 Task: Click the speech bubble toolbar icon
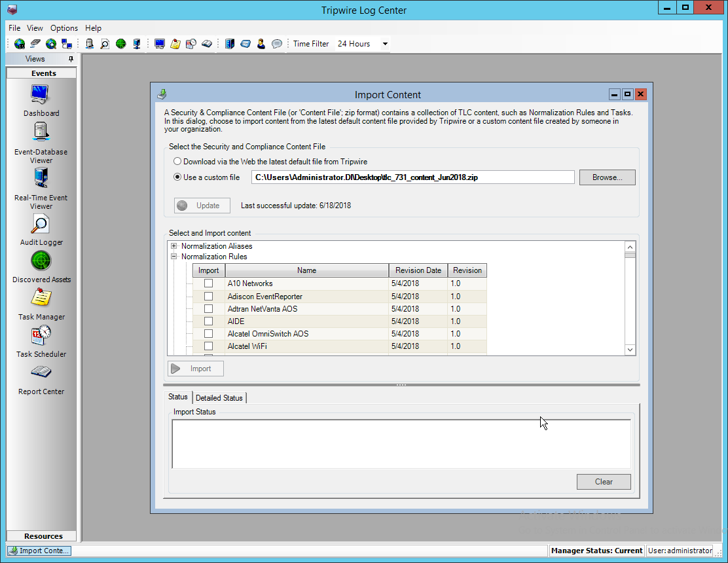pyautogui.click(x=277, y=44)
